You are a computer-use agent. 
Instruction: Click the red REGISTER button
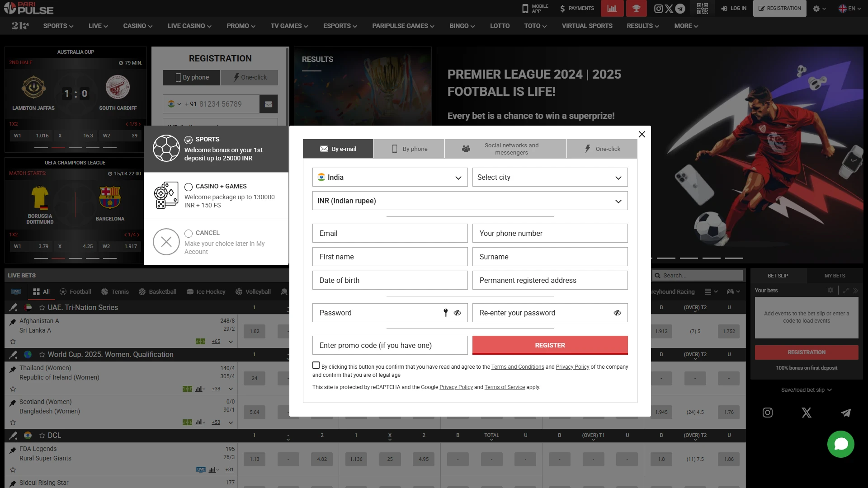tap(550, 345)
